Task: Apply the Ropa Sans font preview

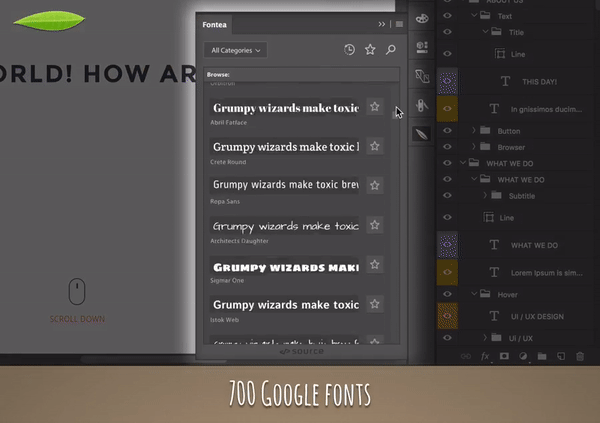Action: coord(285,185)
